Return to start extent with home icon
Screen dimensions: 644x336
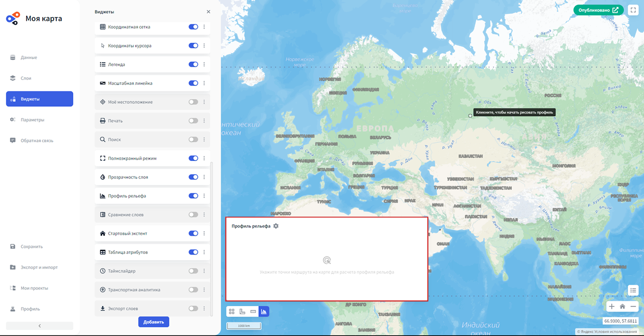622,306
